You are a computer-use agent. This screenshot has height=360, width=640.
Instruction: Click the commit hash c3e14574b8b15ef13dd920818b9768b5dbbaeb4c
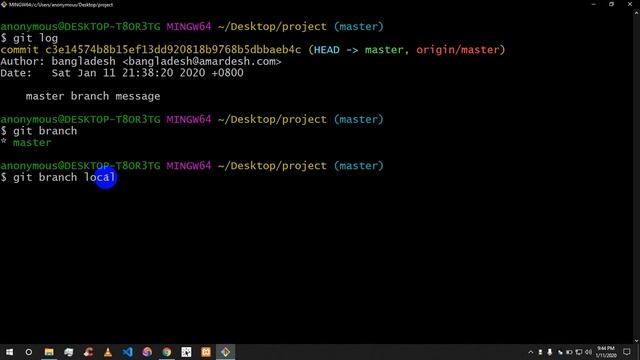tap(173, 50)
